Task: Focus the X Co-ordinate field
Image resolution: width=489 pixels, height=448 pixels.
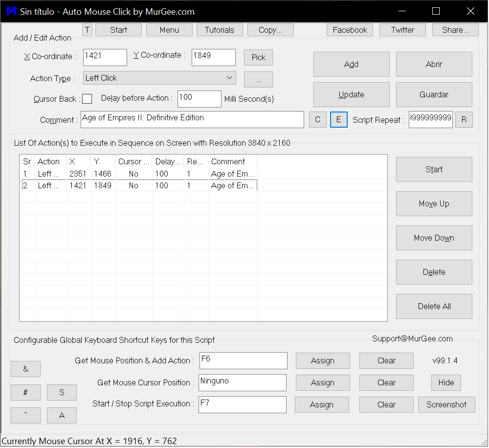Action: [105, 57]
